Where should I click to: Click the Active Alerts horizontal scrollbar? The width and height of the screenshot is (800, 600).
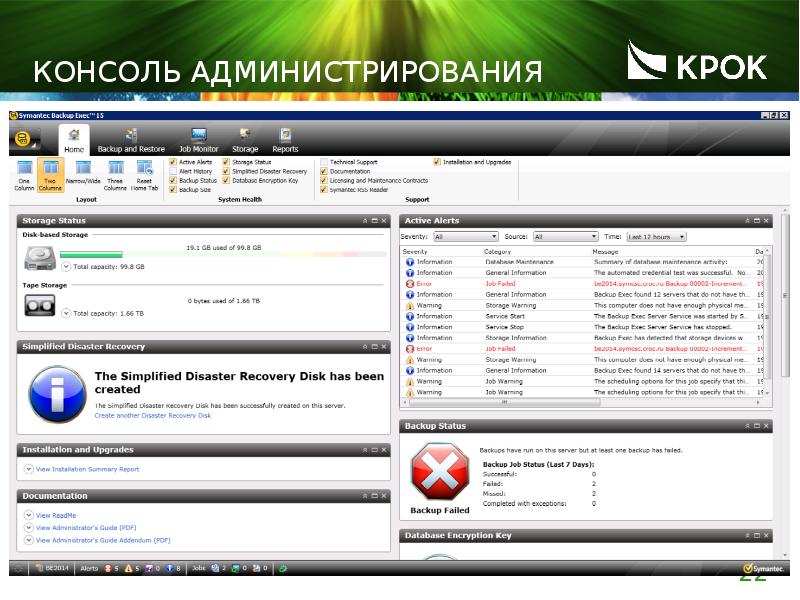(504, 402)
